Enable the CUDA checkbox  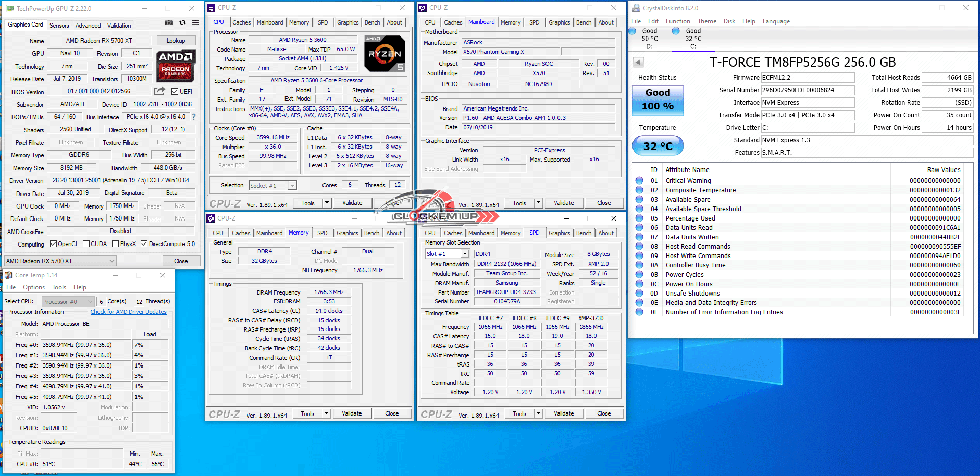point(86,244)
